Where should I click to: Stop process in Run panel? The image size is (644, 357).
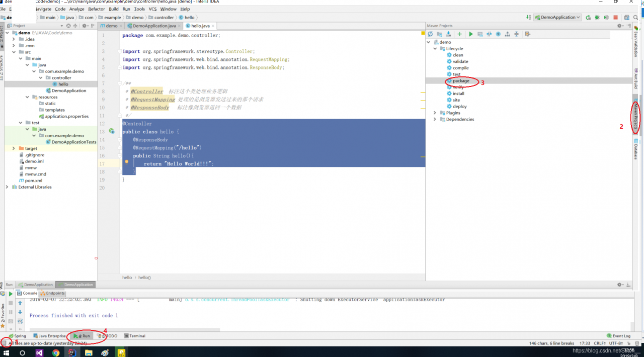pos(11,303)
